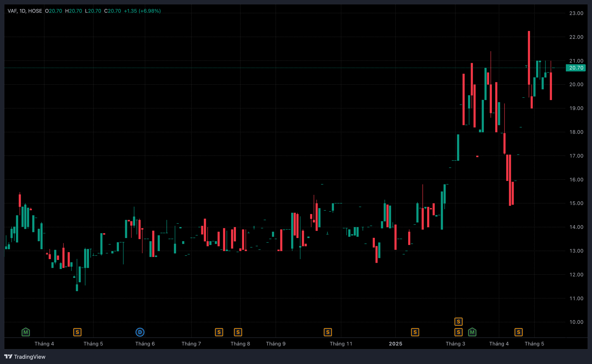The image size is (592, 364).
Task: Select the upper S marker of the stacked pair
Action: point(458,321)
